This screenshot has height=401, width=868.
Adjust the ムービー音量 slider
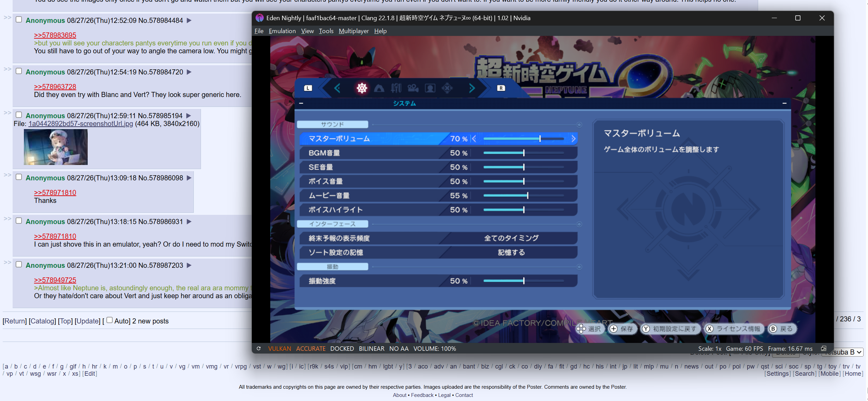tap(523, 196)
